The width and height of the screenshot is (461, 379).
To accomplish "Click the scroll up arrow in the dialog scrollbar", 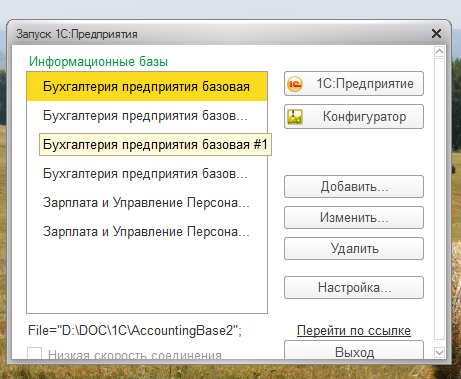I will tap(439, 51).
